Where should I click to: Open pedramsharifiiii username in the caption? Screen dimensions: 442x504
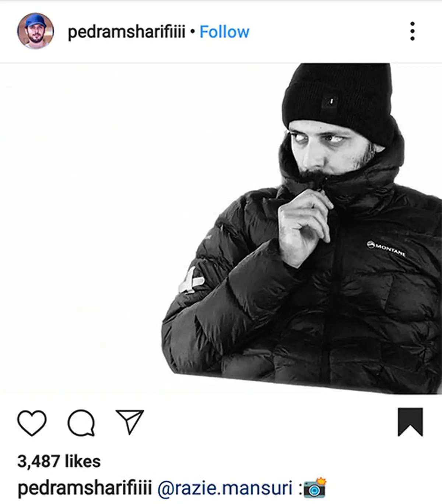tap(85, 489)
